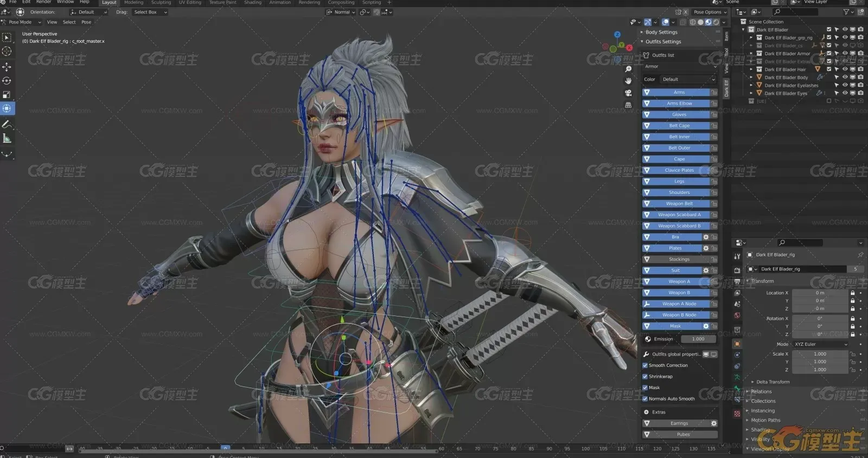This screenshot has width=868, height=458.
Task: Open the Select menu in viewport header
Action: 69,22
